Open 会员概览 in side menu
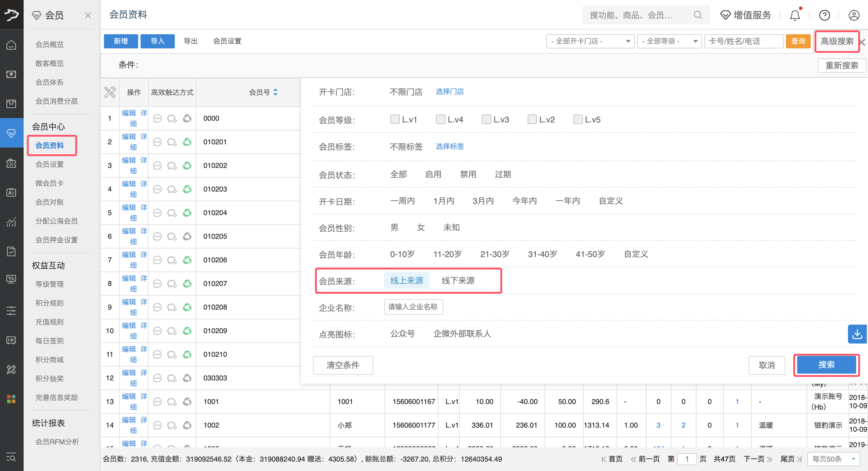 tap(50, 45)
